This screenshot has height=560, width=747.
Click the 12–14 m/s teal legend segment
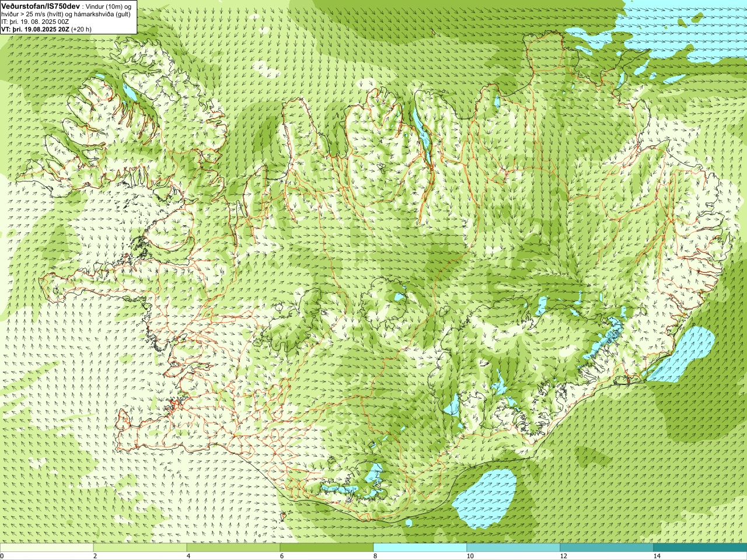(607, 548)
